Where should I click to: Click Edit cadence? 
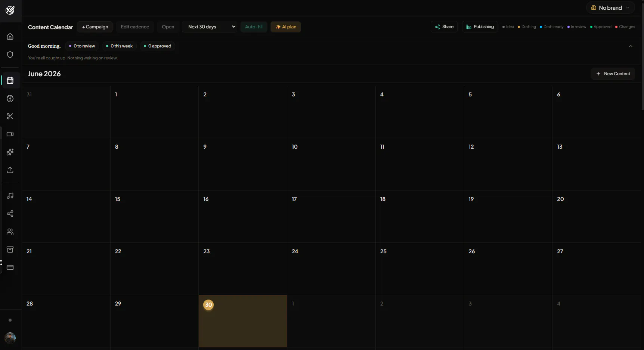pos(135,27)
